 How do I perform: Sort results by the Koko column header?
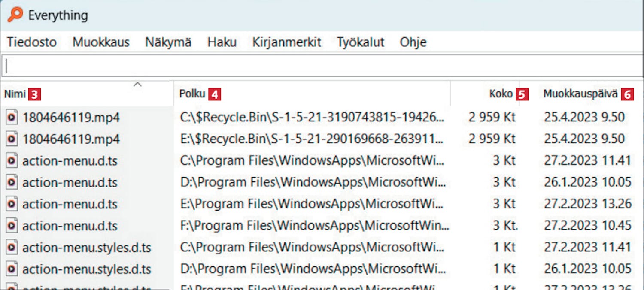[501, 94]
